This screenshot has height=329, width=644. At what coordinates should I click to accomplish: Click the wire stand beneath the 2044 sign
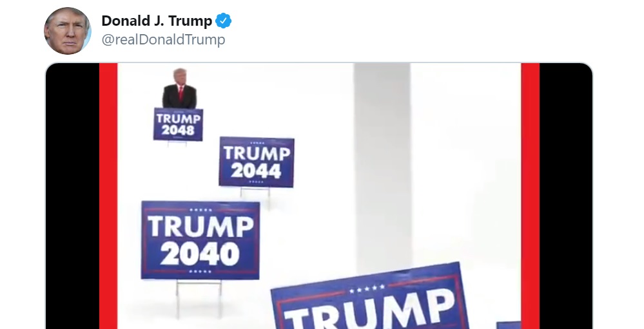coord(255,196)
